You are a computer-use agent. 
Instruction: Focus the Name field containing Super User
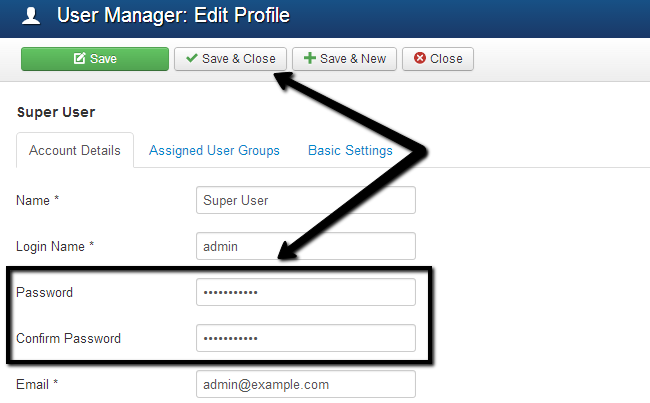(x=305, y=201)
